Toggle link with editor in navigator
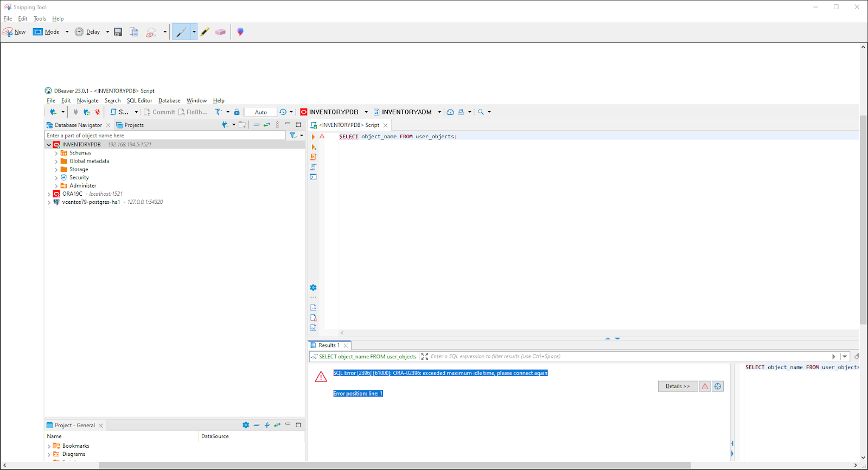Image resolution: width=868 pixels, height=470 pixels. click(x=266, y=125)
